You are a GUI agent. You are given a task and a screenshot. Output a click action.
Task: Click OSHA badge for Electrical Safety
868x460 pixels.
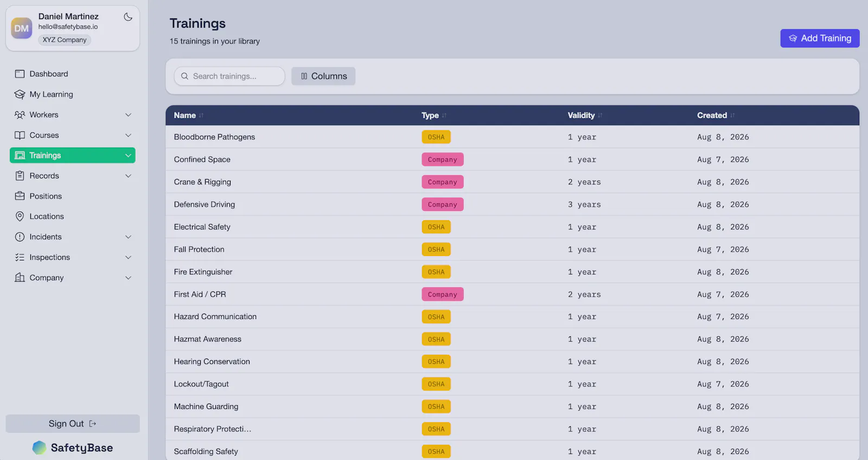(x=436, y=227)
